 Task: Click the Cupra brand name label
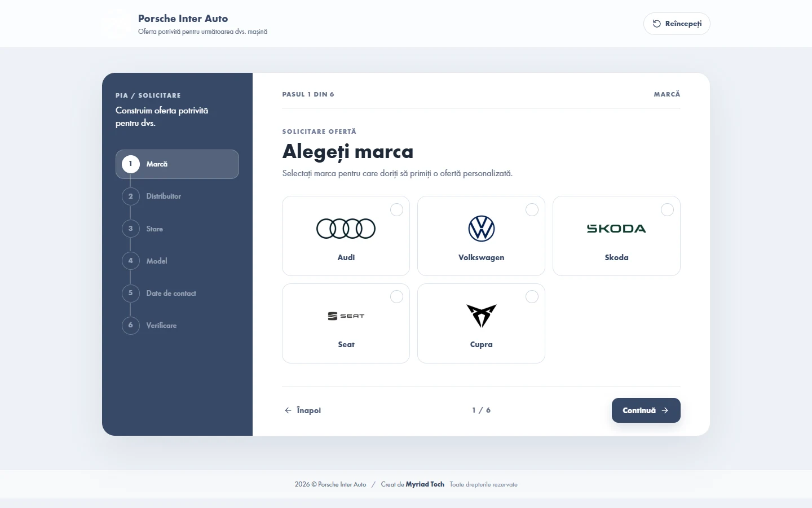pos(481,344)
